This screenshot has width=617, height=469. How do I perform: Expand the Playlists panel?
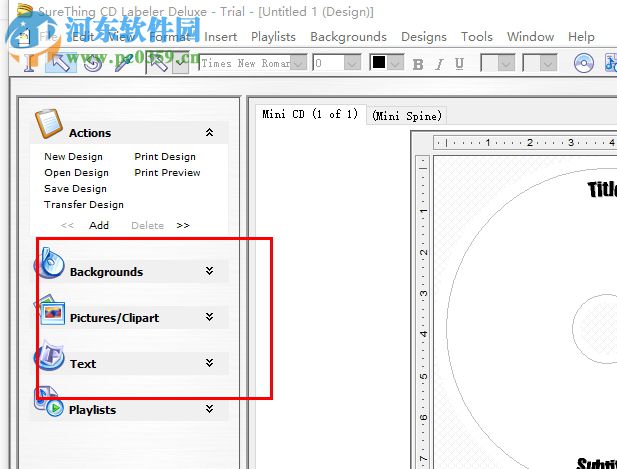[x=209, y=409]
